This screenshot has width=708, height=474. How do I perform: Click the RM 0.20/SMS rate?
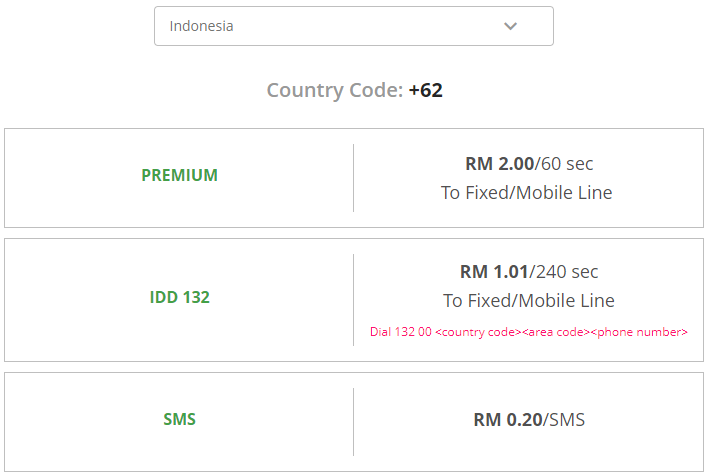point(529,420)
